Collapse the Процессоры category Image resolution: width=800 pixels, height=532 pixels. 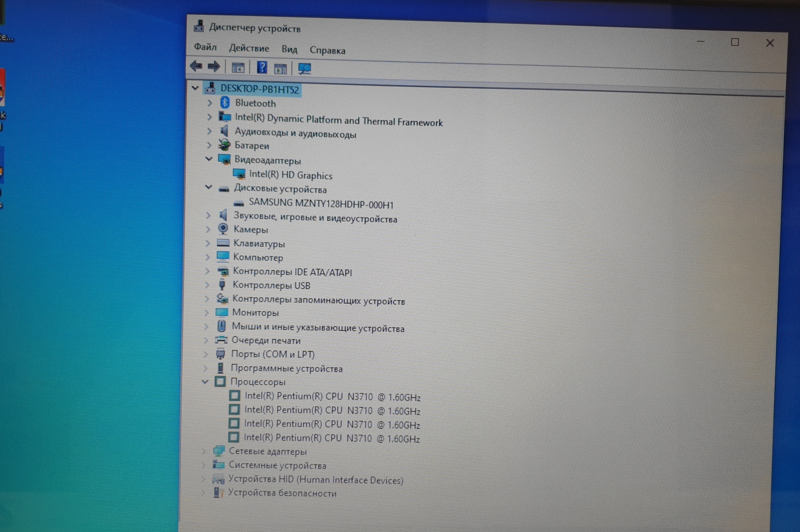[x=205, y=381]
